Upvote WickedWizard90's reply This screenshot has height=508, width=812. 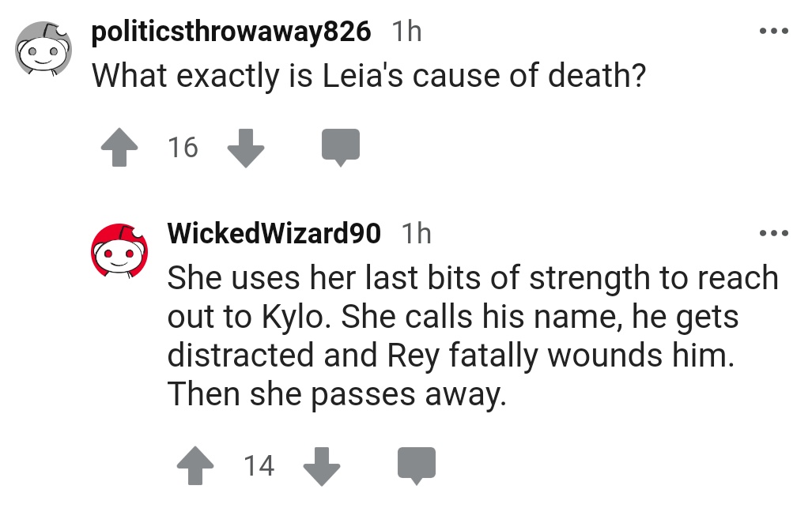coord(195,466)
